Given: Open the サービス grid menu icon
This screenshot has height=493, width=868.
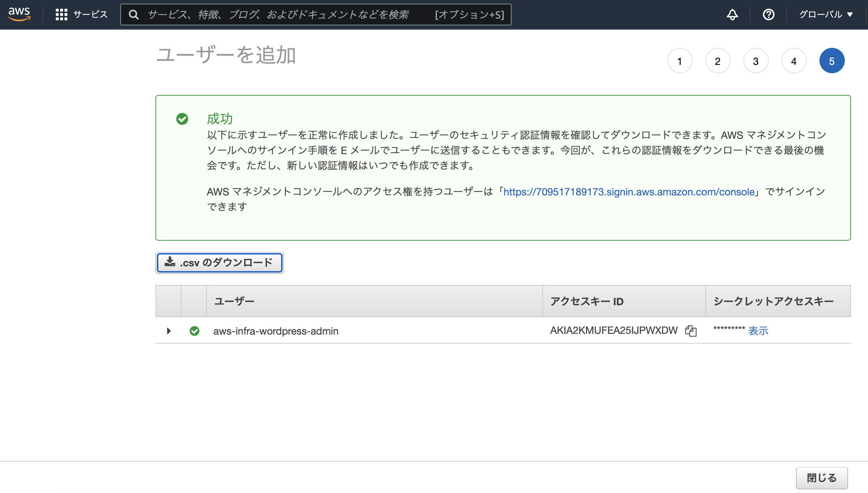Looking at the screenshot, I should click(x=62, y=14).
